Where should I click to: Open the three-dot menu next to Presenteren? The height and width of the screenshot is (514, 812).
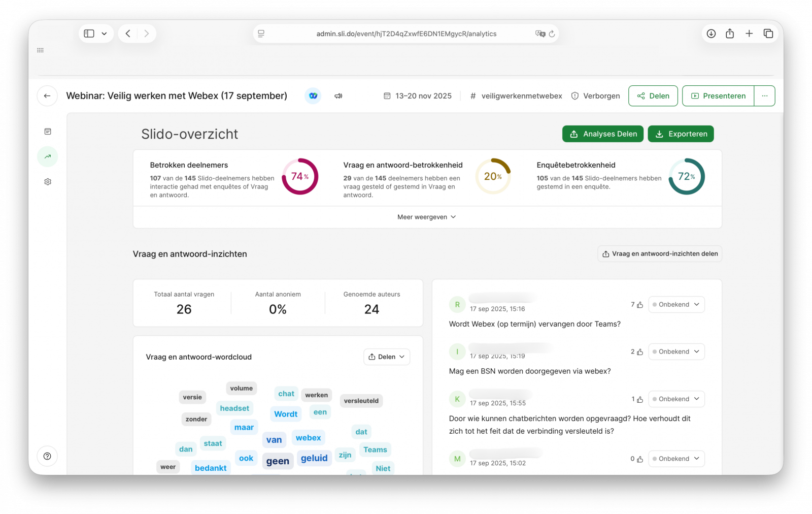[x=764, y=95]
